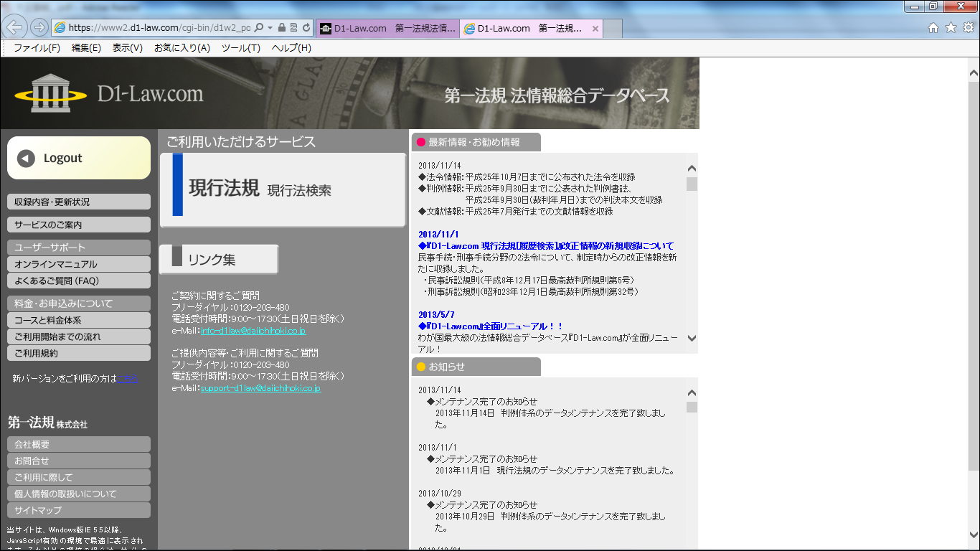This screenshot has width=980, height=551.
Task: Open the ヘルプ(H) menu
Action: [291, 48]
